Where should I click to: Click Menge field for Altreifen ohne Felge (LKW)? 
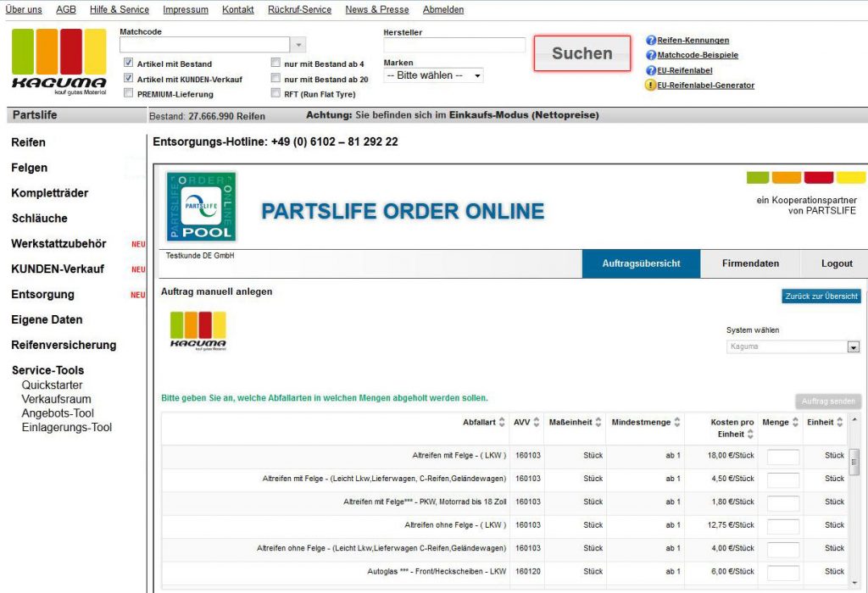[x=782, y=526]
